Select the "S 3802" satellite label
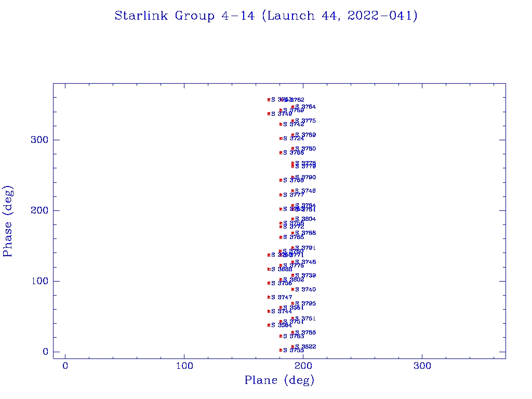 coord(294,280)
